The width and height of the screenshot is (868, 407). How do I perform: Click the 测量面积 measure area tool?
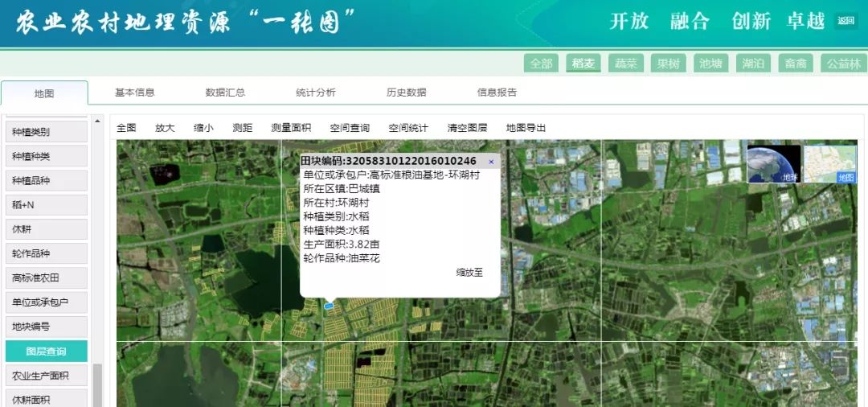[x=291, y=128]
